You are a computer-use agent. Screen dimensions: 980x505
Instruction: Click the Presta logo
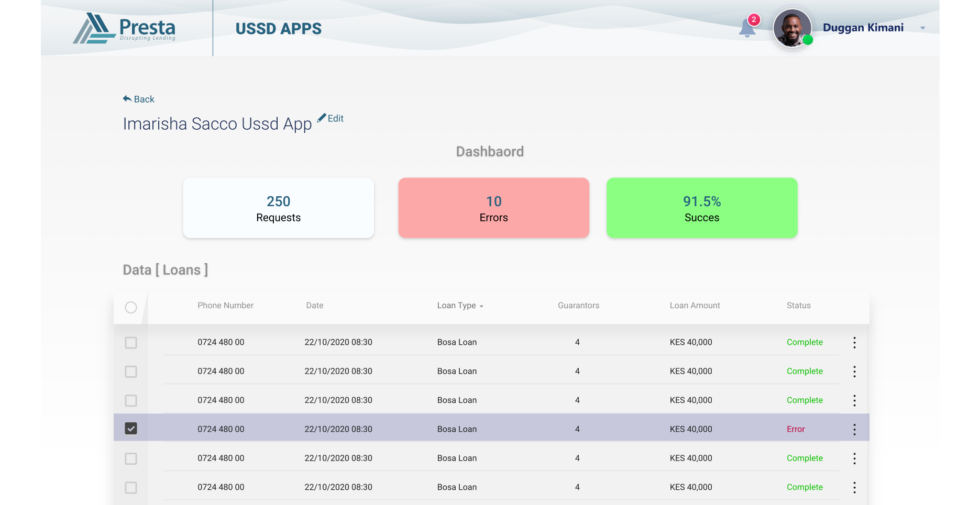tap(124, 28)
